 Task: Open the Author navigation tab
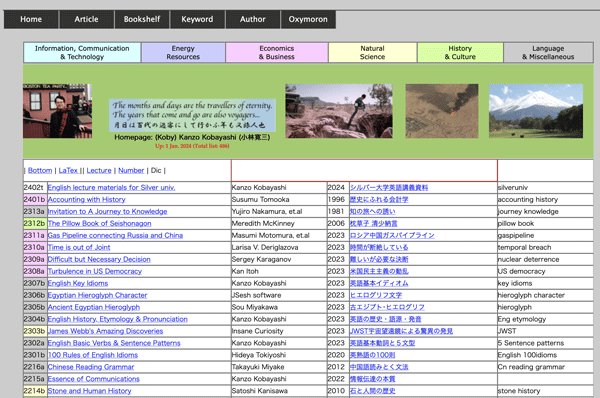pos(253,20)
